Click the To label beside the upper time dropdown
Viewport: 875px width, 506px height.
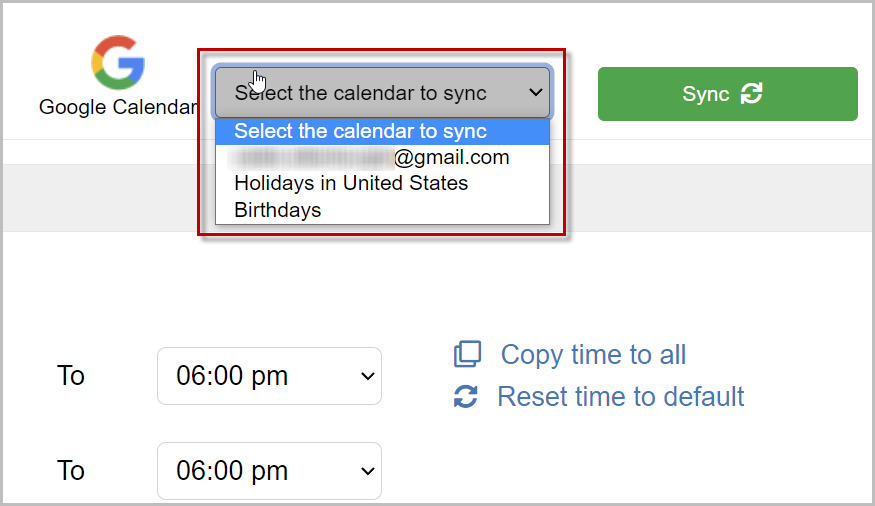[71, 375]
